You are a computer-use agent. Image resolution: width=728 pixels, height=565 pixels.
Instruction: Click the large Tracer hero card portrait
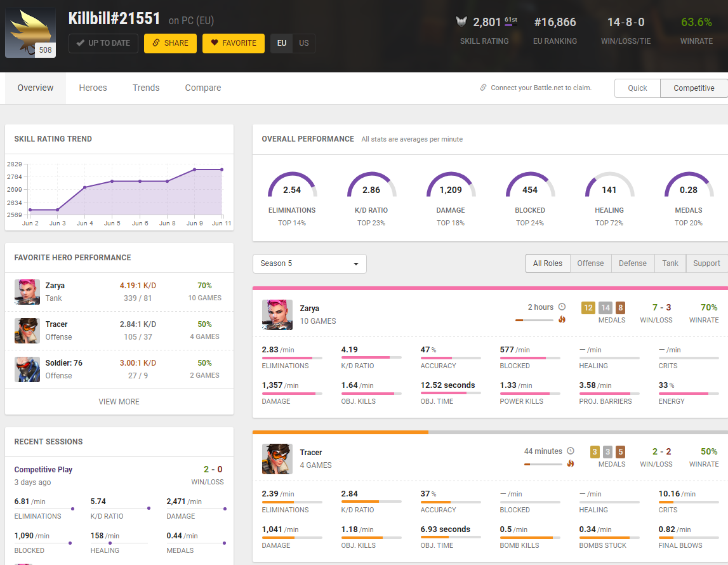[277, 459]
